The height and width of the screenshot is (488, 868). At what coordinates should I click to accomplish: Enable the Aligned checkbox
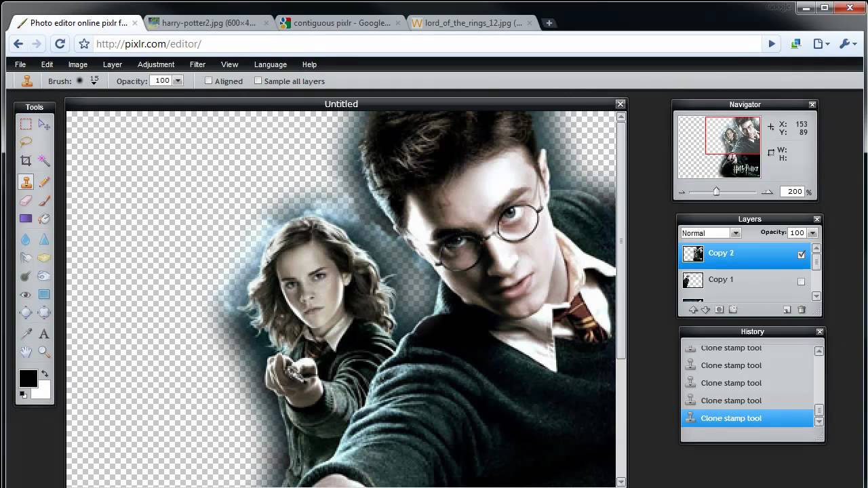click(209, 81)
